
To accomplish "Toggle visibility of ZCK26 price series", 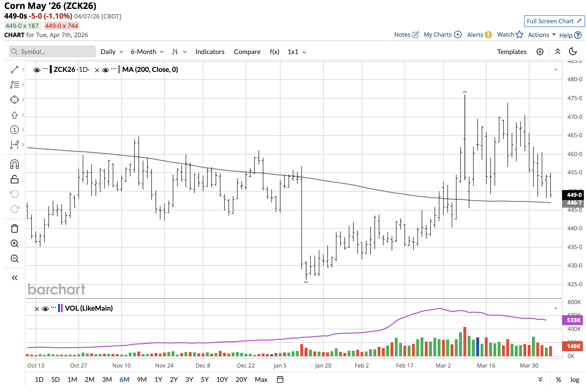I will pos(37,70).
